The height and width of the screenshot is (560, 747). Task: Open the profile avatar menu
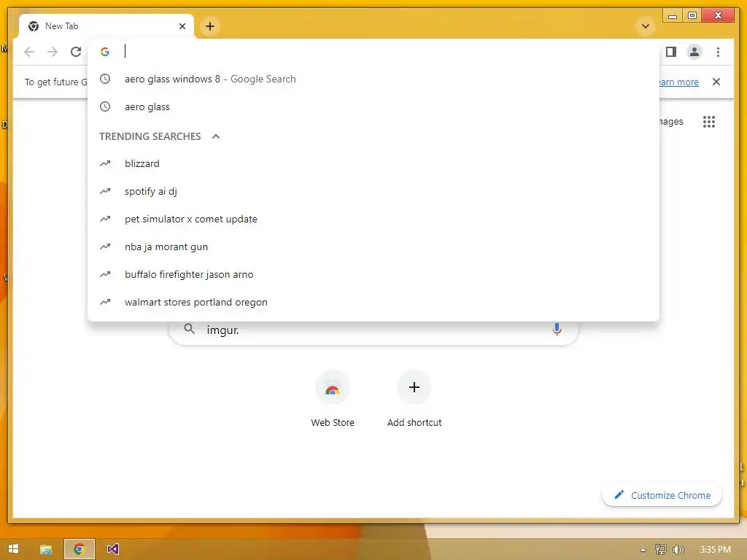tap(694, 52)
